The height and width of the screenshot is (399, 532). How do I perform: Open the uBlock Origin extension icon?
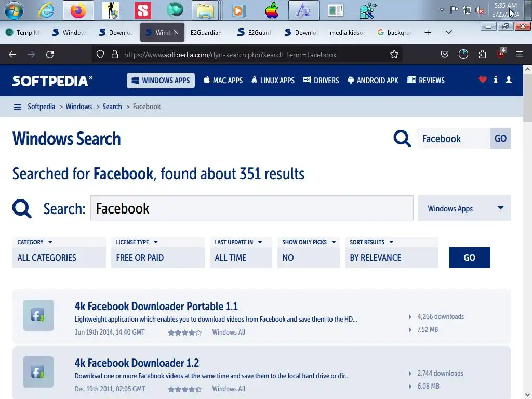click(501, 54)
